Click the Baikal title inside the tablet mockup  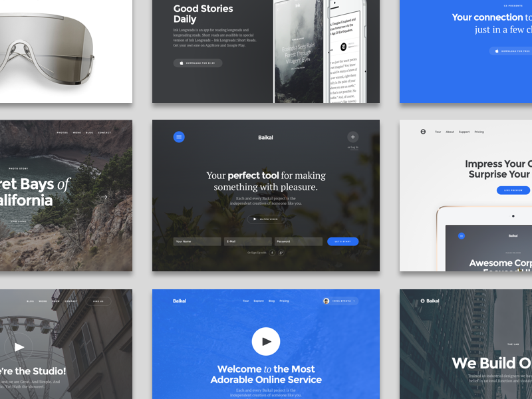click(513, 235)
